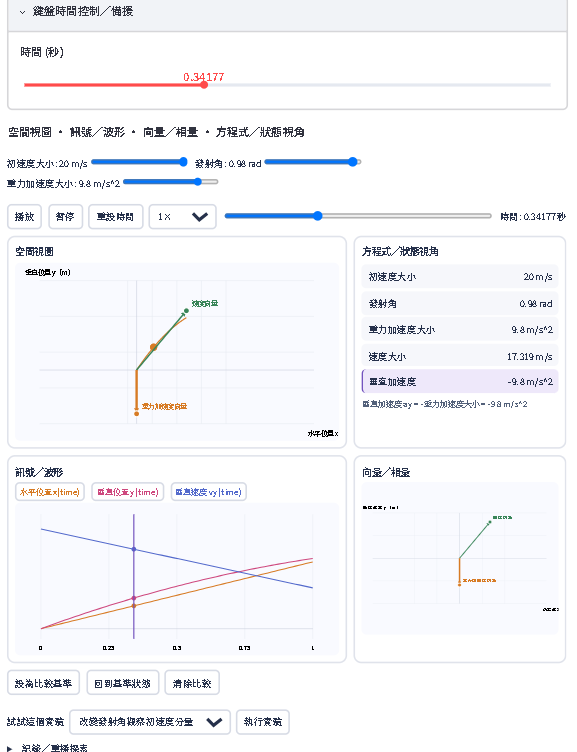Toggle the 水平位置 x(time) series chip
This screenshot has width=577, height=752.
[50, 492]
